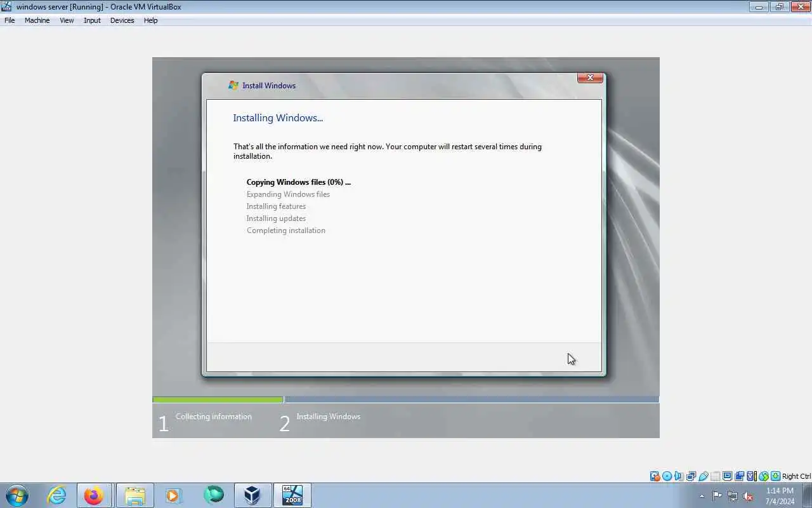Click the hard disk activity status icon
The height and width of the screenshot is (508, 812).
tap(655, 476)
